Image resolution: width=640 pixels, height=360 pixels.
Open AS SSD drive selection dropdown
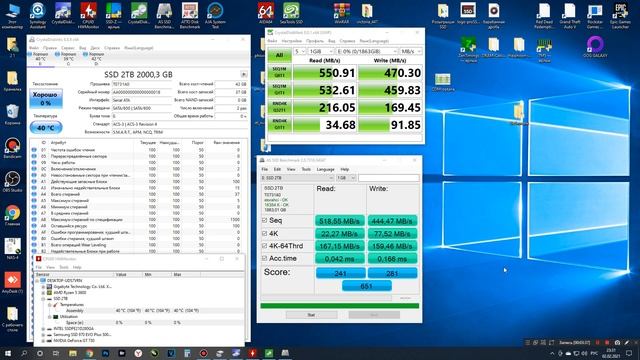298,178
